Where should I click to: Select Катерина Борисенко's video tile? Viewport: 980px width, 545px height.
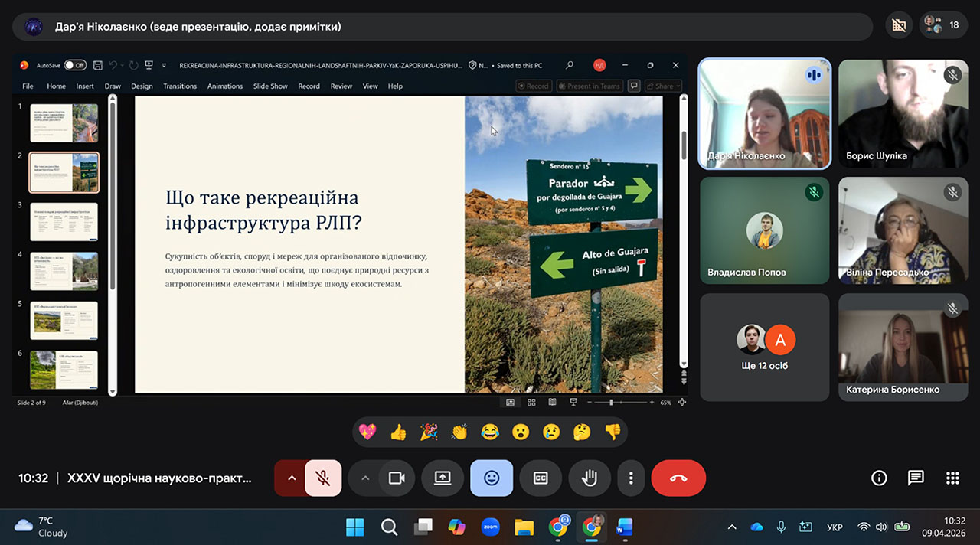click(892, 348)
